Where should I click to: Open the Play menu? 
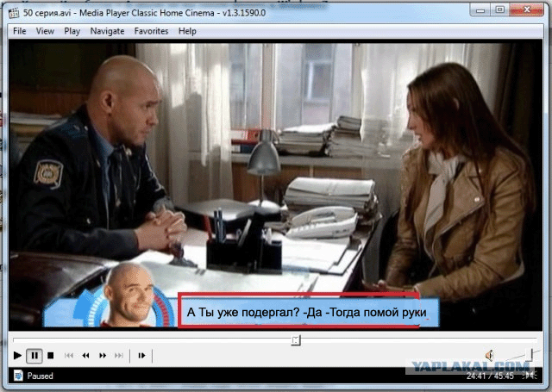click(72, 31)
